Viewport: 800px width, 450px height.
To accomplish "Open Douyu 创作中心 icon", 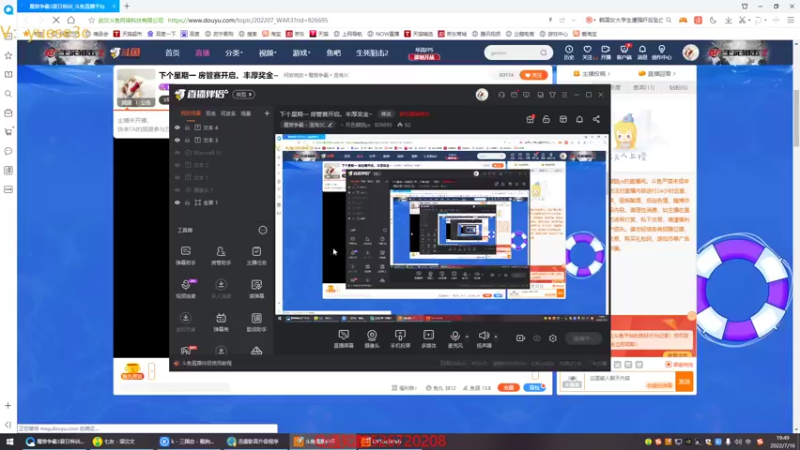I will (662, 52).
